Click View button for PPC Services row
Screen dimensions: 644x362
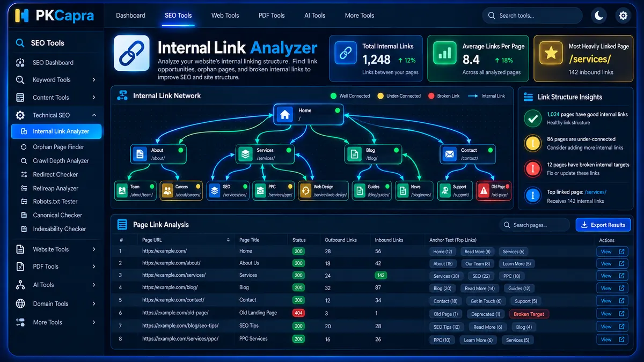click(612, 339)
